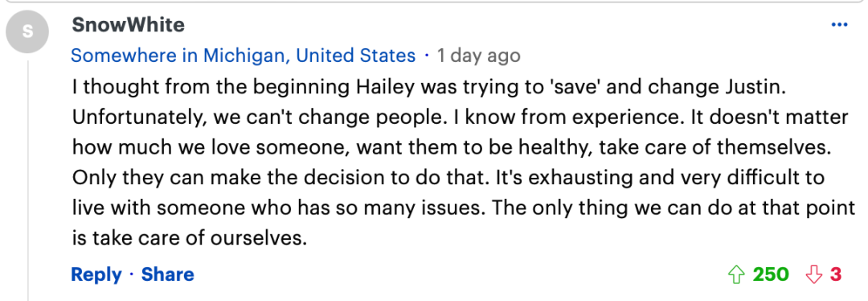This screenshot has width=868, height=301.
Task: Open the three-dot more options menu
Action: (x=839, y=24)
